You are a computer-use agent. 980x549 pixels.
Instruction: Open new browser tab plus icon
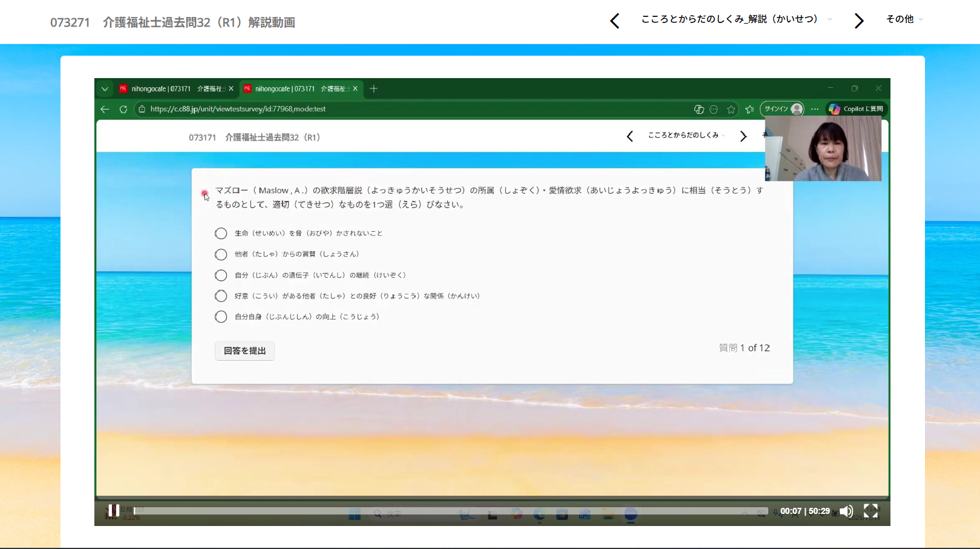click(373, 89)
